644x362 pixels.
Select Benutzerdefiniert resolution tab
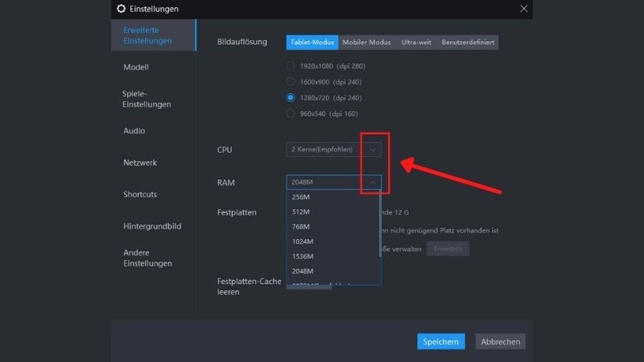[468, 43]
